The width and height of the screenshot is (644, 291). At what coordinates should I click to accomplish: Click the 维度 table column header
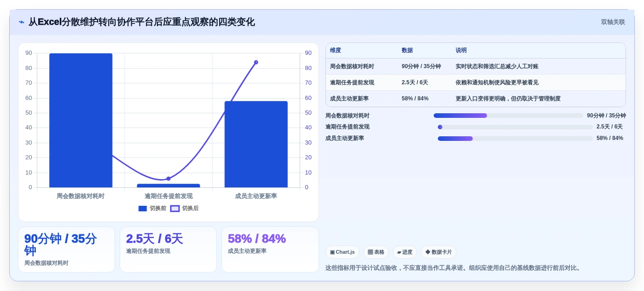pyautogui.click(x=336, y=51)
